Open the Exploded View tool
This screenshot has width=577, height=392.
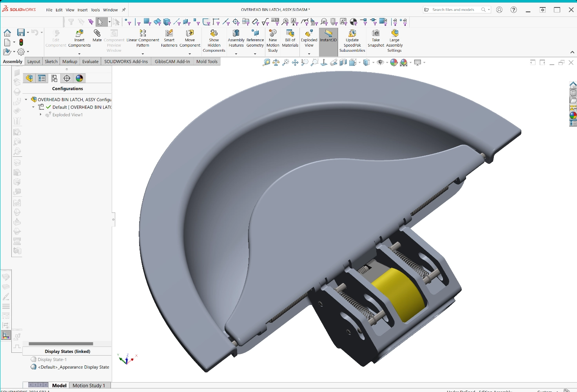point(309,34)
